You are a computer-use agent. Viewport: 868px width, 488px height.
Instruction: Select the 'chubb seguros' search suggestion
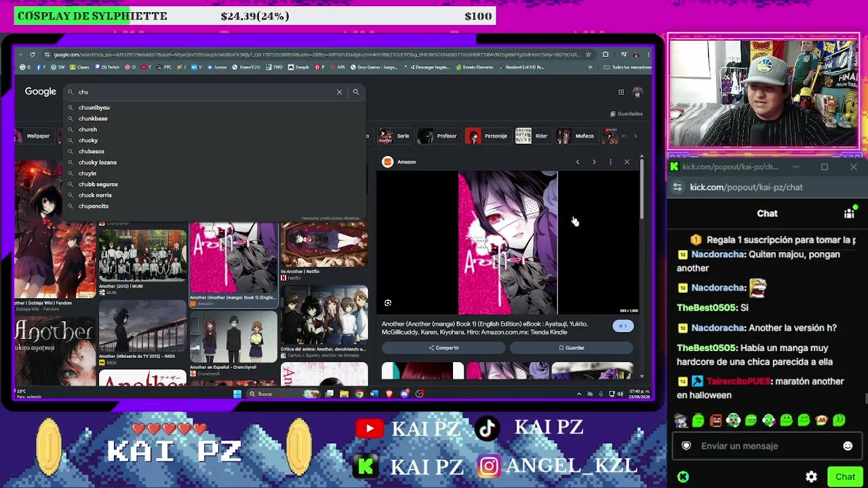click(x=98, y=184)
